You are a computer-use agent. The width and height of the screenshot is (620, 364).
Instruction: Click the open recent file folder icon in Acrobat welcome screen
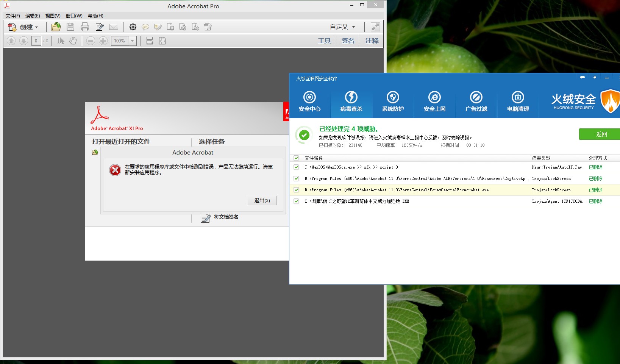tap(95, 152)
